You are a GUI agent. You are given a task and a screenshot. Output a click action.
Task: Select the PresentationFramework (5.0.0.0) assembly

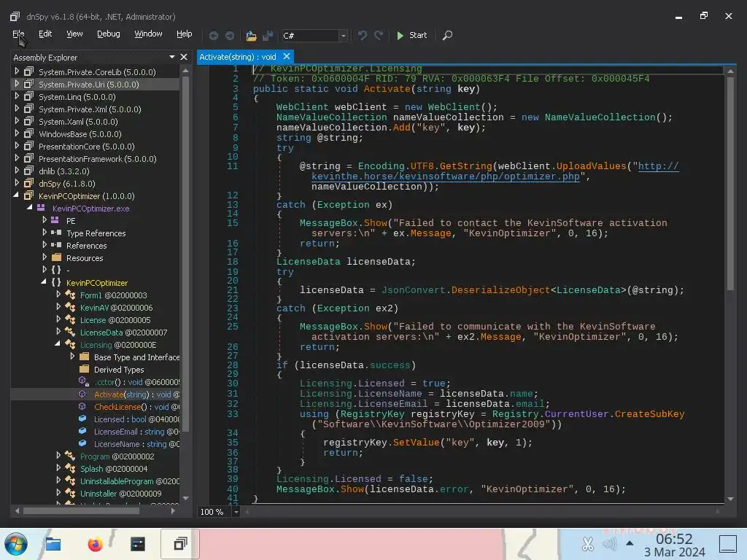tap(97, 158)
